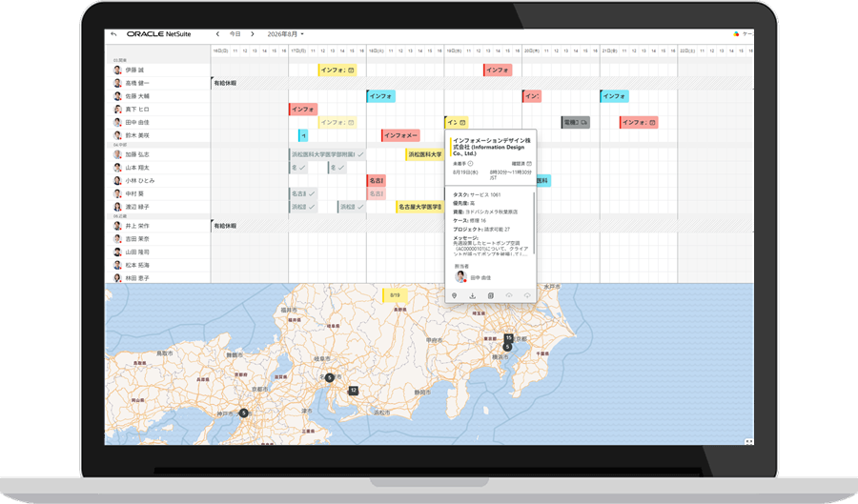Click the document copy icon in the popup footer
858x504 pixels.
click(x=491, y=295)
